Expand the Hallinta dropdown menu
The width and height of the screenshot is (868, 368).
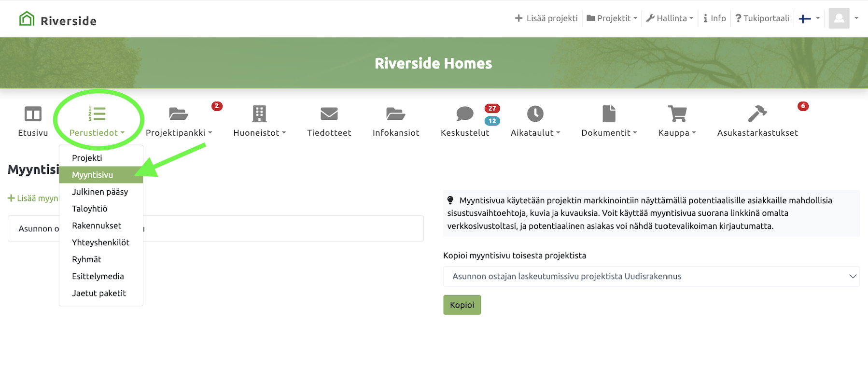(670, 18)
